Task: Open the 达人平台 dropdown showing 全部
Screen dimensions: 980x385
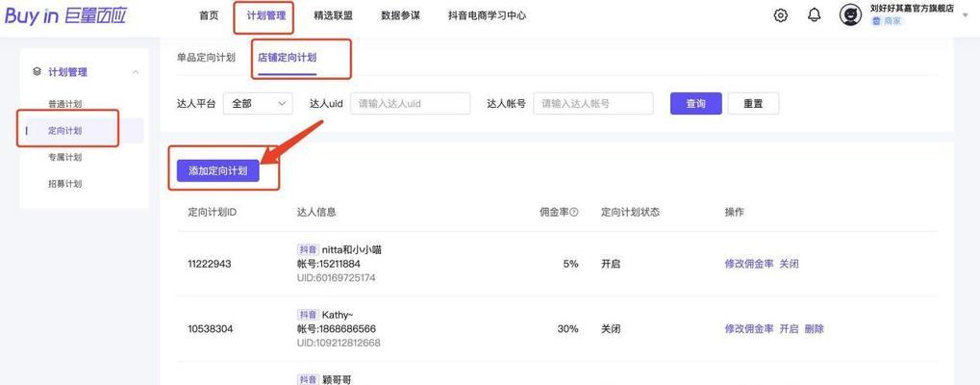Action: pyautogui.click(x=257, y=104)
